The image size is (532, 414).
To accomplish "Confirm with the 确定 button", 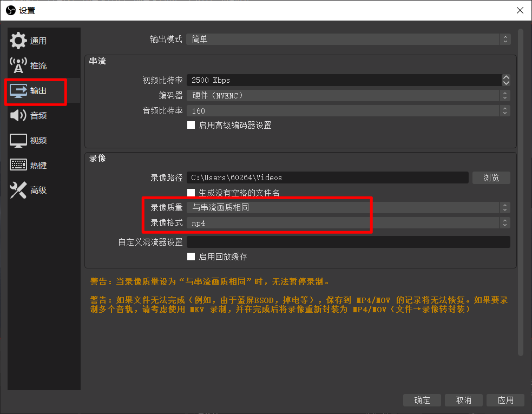I will click(x=422, y=400).
